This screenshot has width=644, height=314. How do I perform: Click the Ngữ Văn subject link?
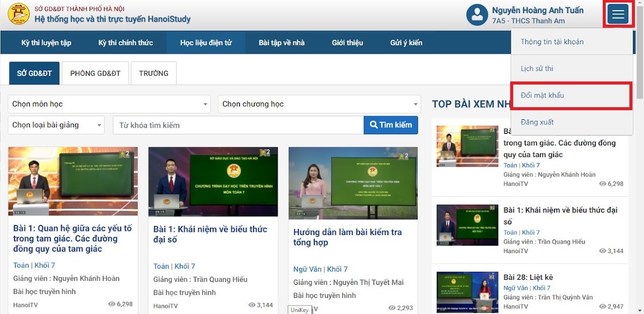coord(307,269)
